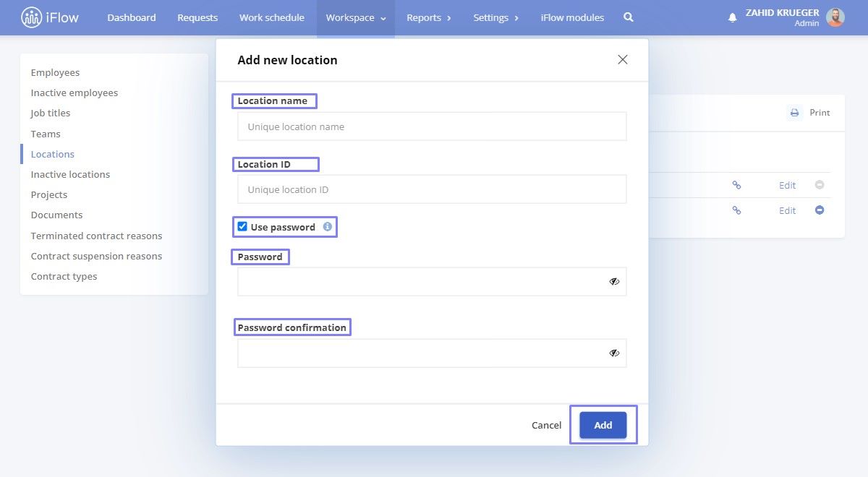Click the Add button

tap(603, 425)
